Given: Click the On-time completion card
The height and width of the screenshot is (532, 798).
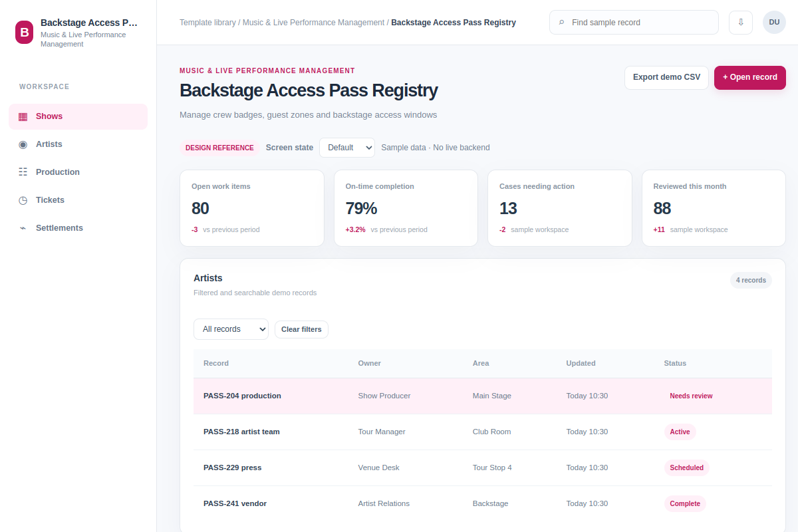Looking at the screenshot, I should [x=406, y=208].
